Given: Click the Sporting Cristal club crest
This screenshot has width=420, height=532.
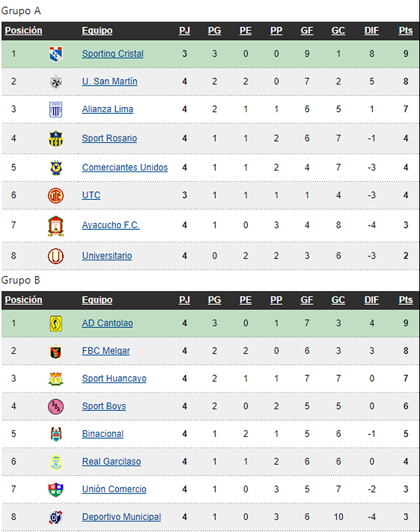Looking at the screenshot, I should tap(56, 54).
